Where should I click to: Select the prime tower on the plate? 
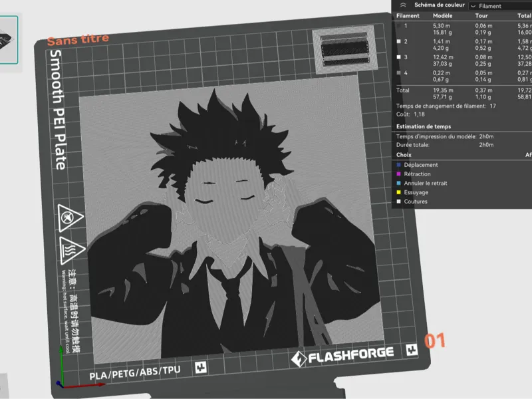345,49
